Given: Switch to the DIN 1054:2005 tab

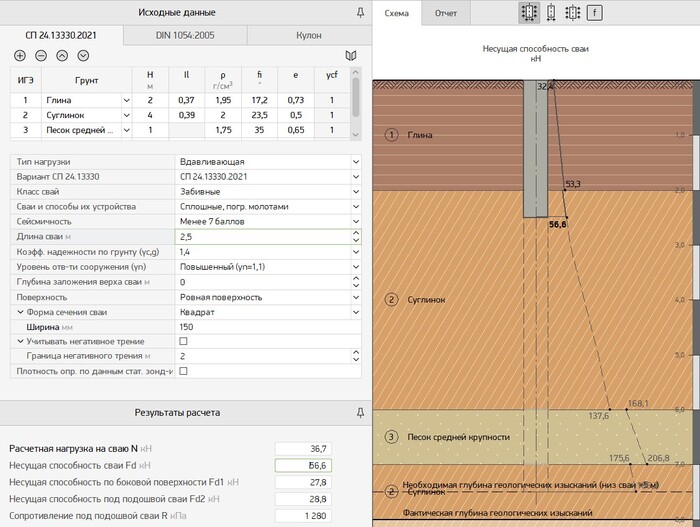Looking at the screenshot, I should pos(185,35).
